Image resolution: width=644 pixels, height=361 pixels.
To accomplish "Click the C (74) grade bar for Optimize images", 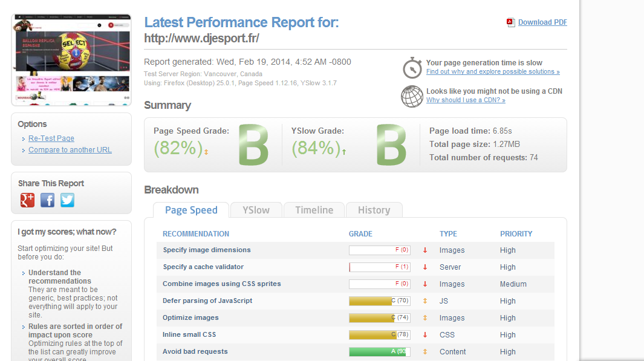I will (x=380, y=318).
